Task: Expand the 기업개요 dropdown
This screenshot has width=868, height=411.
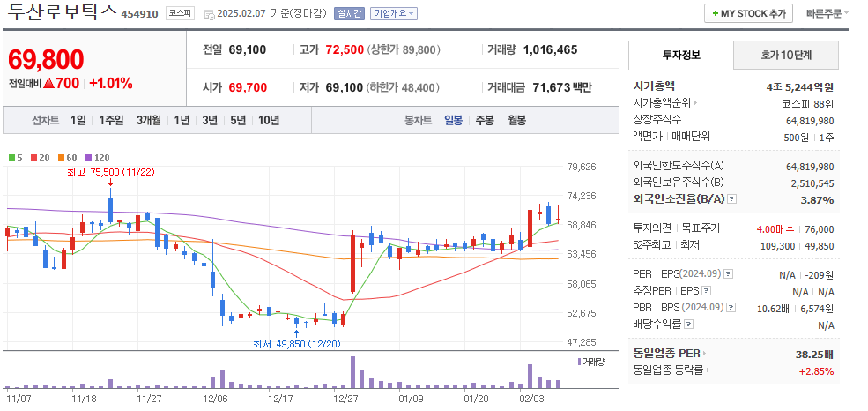Action: click(394, 13)
